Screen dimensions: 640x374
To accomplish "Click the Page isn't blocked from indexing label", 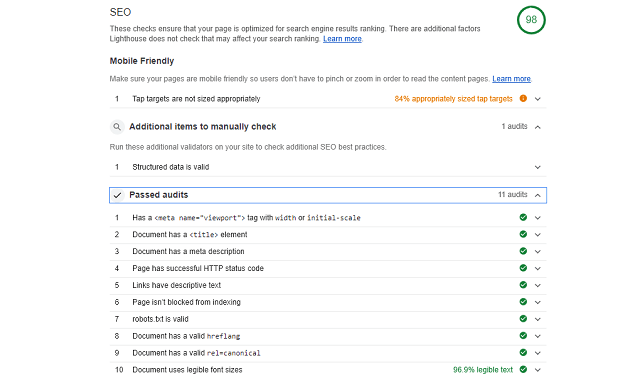I will (x=187, y=302).
